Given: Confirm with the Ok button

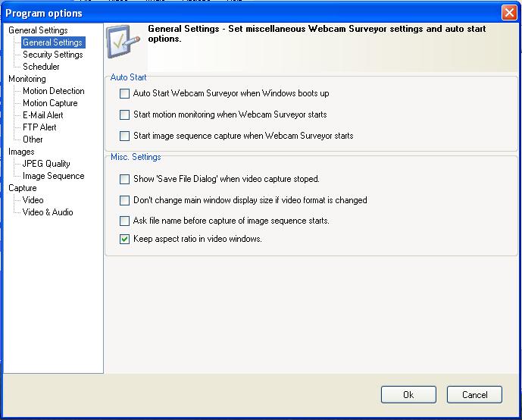Looking at the screenshot, I should point(408,395).
